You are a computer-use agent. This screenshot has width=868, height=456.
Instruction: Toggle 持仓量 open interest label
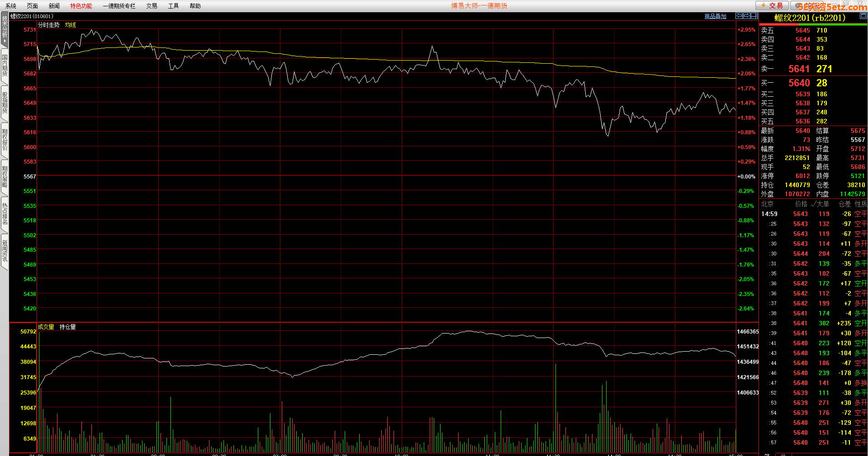click(67, 327)
